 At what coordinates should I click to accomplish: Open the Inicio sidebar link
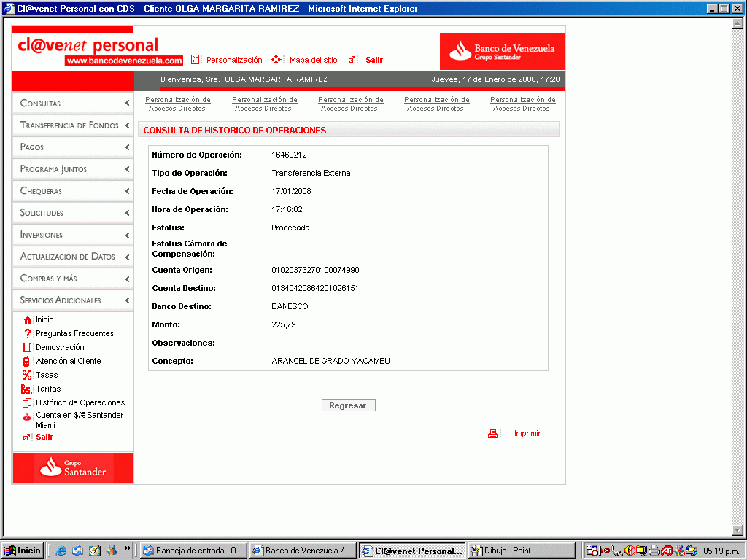(44, 319)
